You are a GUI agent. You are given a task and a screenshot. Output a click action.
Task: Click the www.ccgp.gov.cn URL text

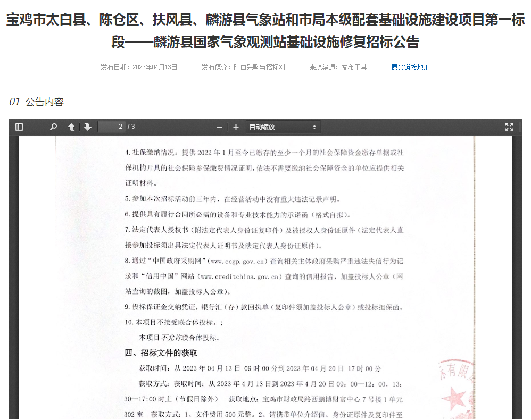[x=237, y=261]
